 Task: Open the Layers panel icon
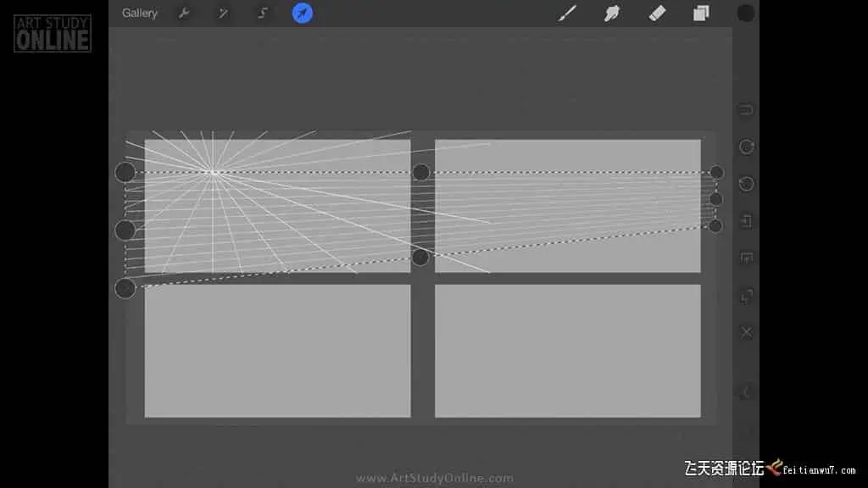pyautogui.click(x=701, y=14)
